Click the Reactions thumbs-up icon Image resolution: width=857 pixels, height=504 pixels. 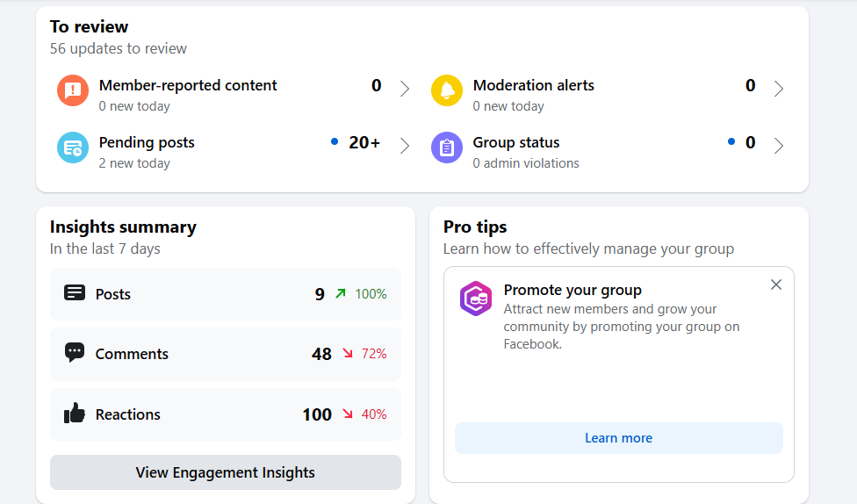(75, 414)
